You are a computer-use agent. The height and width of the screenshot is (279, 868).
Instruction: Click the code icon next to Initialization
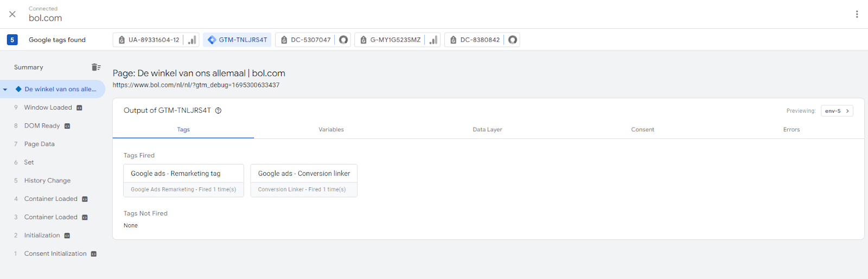pos(67,236)
